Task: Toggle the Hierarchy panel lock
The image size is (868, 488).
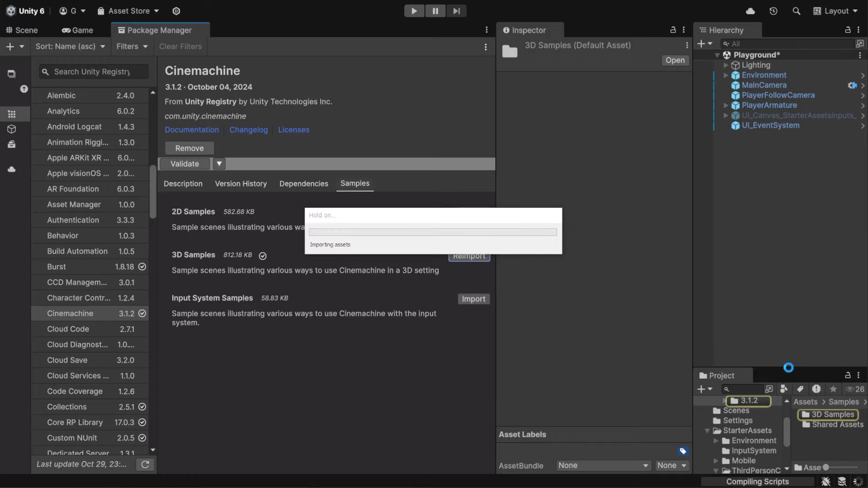Action: pyautogui.click(x=848, y=30)
